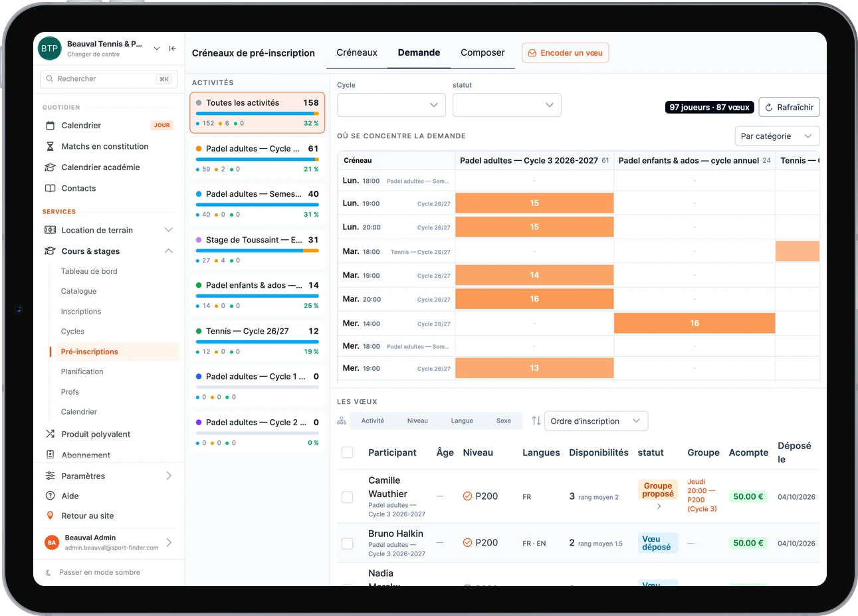The width and height of the screenshot is (858, 616).
Task: Click the Contacts book icon
Action: click(x=50, y=189)
